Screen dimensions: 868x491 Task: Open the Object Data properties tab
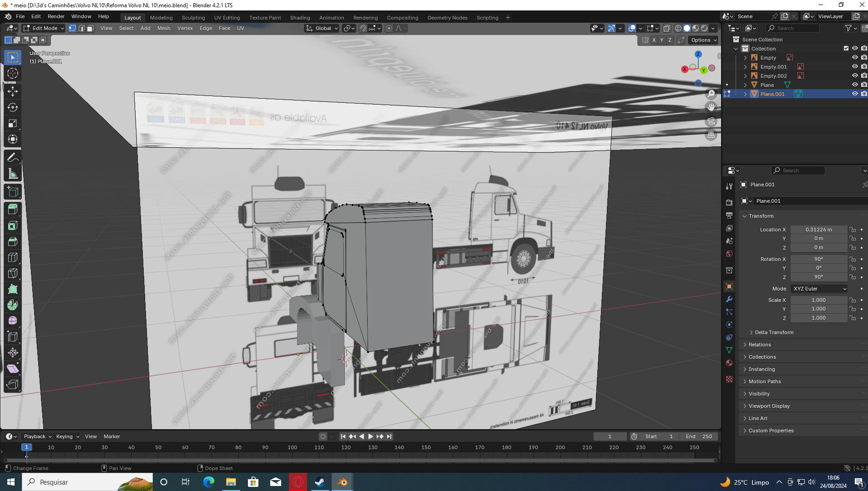729,350
